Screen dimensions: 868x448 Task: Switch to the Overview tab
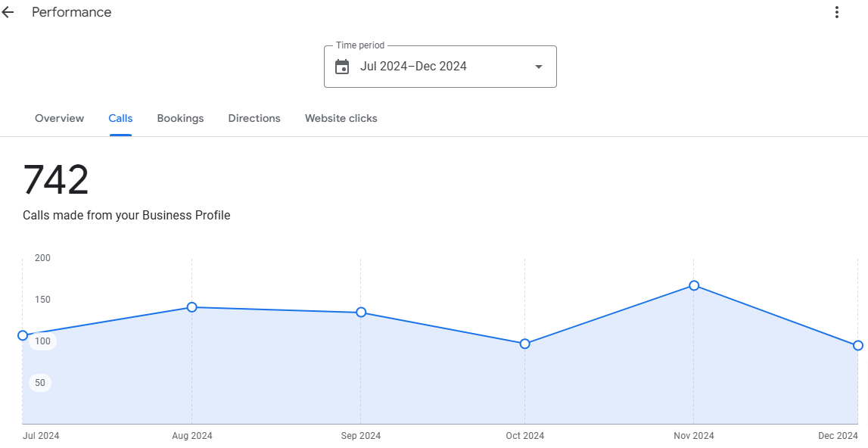[x=60, y=118]
